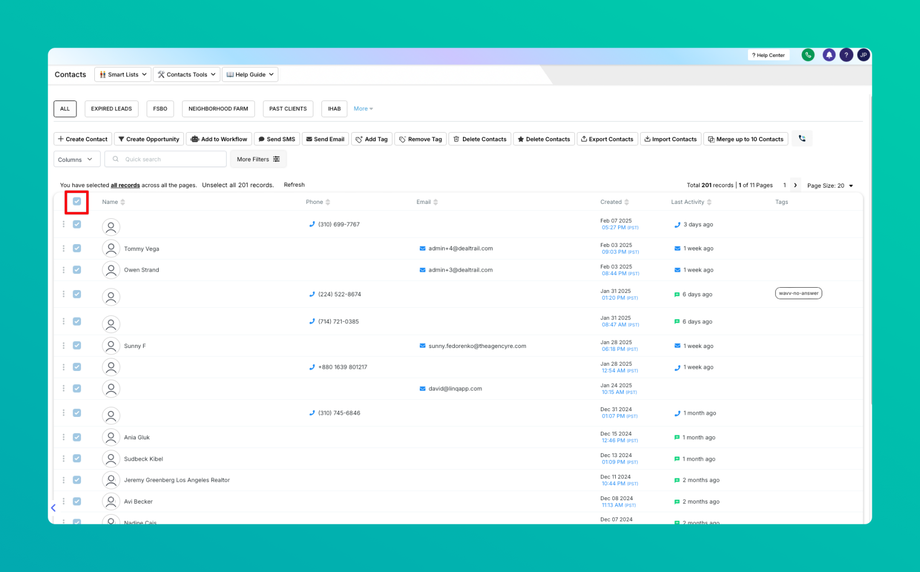Click the Refresh link
Screen dimensions: 920x572
coord(294,185)
